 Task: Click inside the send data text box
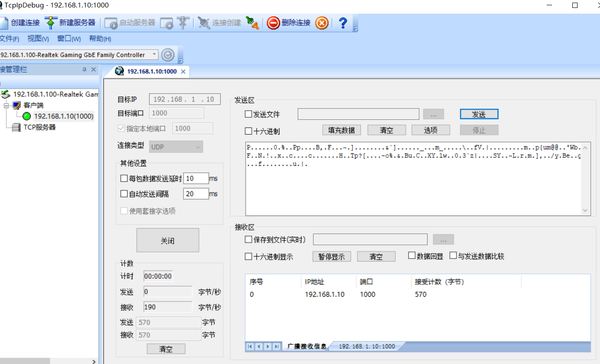[413, 178]
